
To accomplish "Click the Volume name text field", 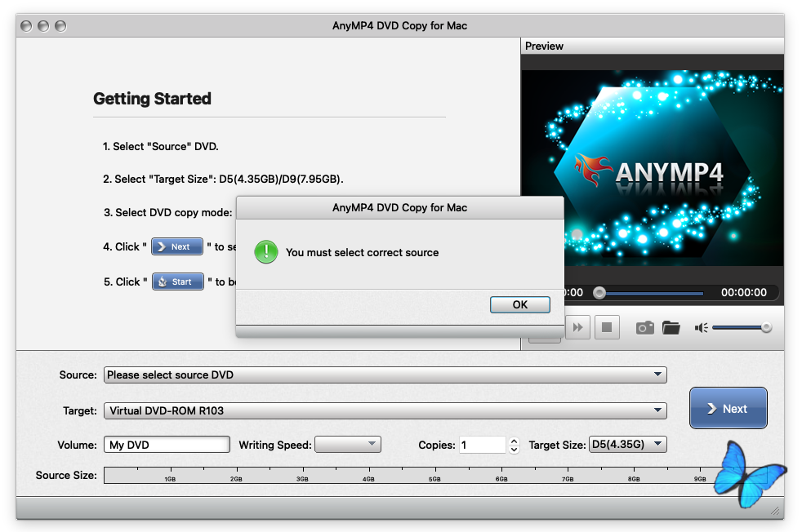I will [167, 445].
